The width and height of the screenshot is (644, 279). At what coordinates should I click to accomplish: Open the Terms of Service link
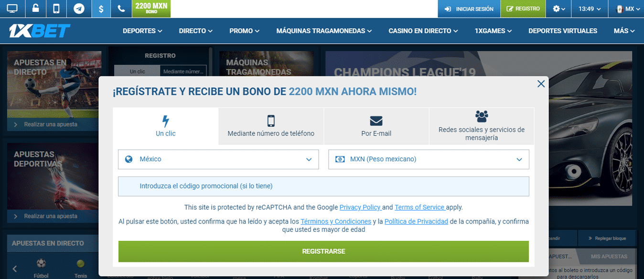(419, 207)
